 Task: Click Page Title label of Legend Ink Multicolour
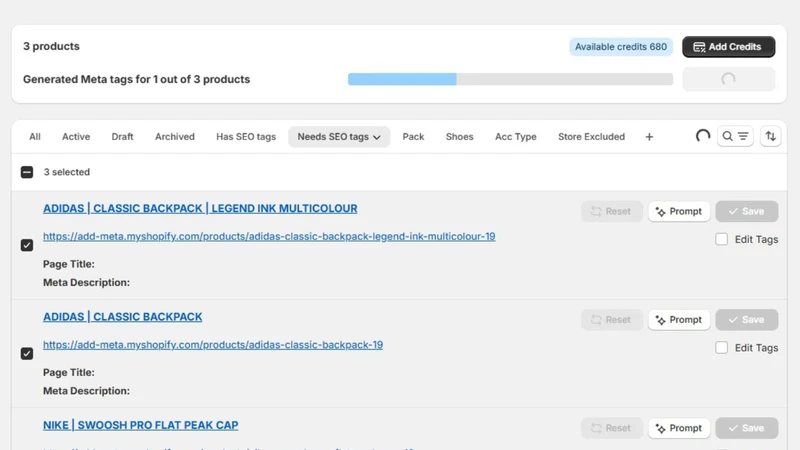[x=68, y=264]
